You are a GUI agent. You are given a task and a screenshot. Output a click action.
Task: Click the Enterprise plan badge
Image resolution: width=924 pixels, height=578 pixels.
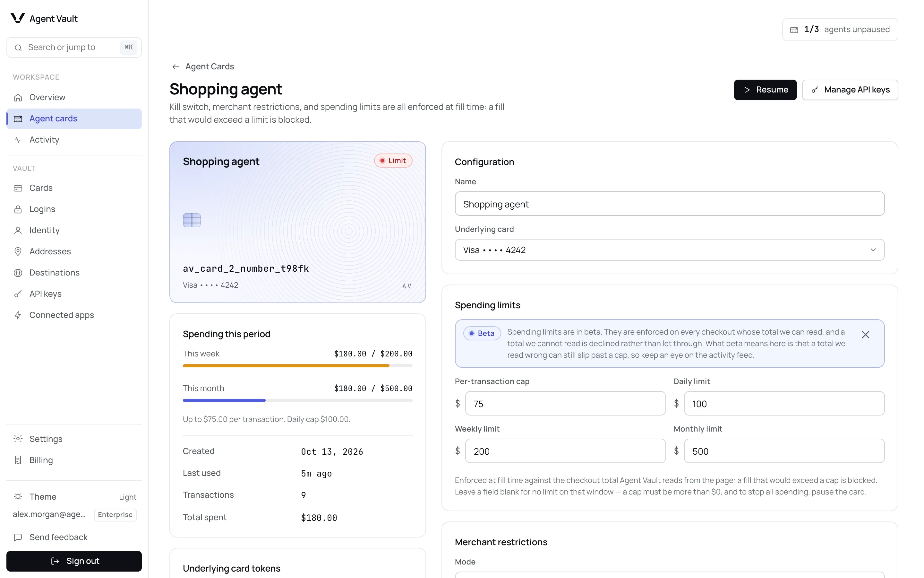tap(115, 514)
